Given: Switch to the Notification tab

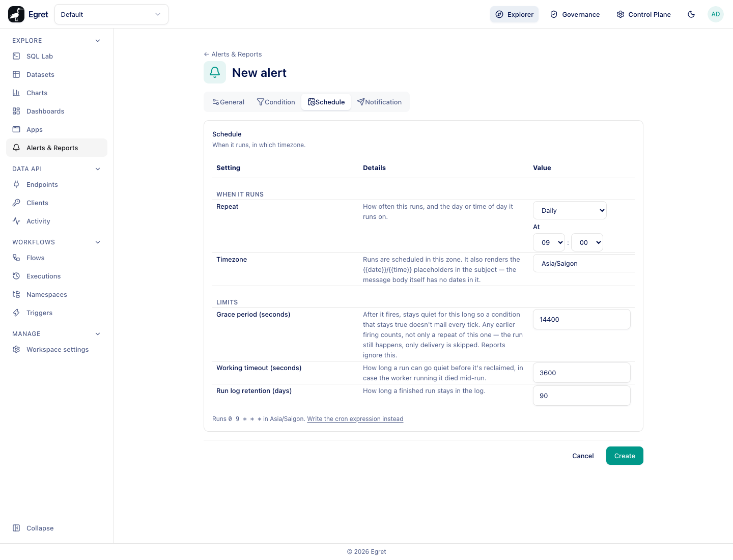Looking at the screenshot, I should click(379, 102).
